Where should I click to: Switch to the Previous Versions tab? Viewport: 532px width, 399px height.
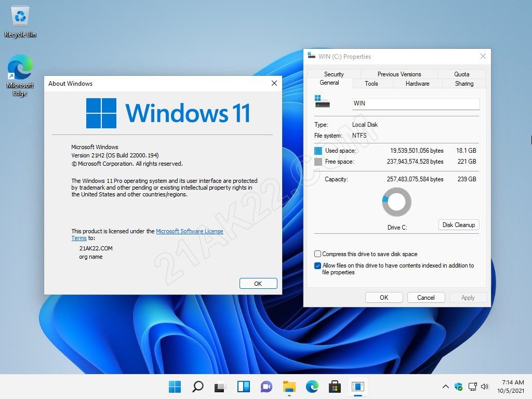pos(399,74)
